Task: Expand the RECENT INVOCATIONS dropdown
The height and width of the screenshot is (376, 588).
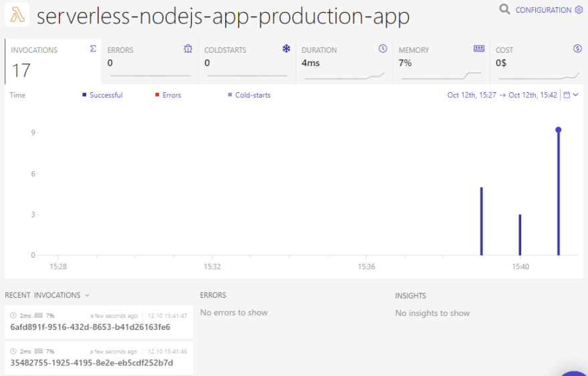Action: (47, 295)
